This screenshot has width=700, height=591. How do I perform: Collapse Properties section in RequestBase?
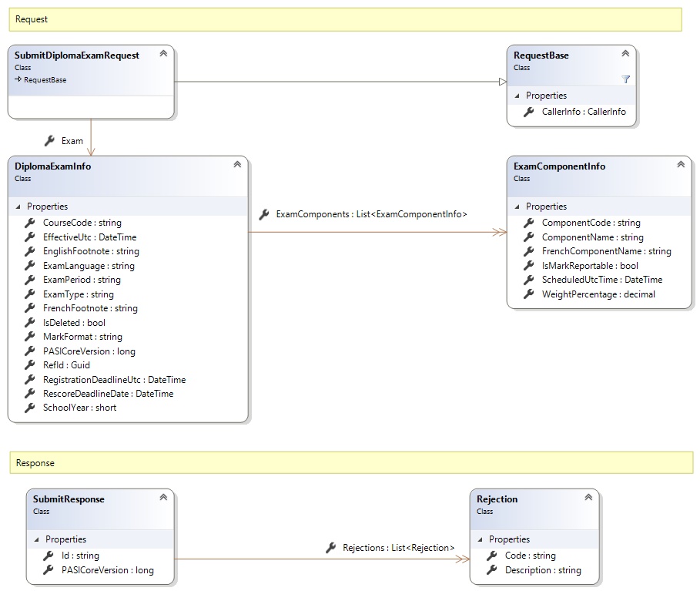(517, 96)
